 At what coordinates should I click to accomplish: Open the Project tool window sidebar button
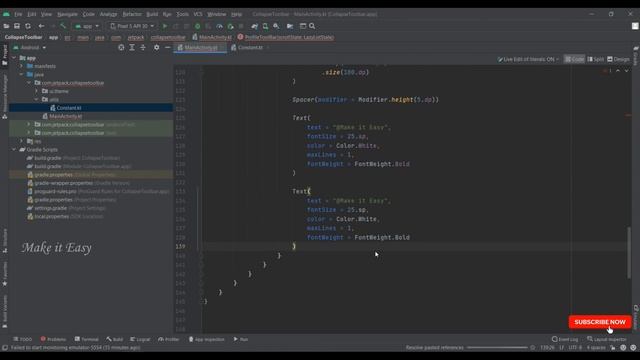(4, 55)
